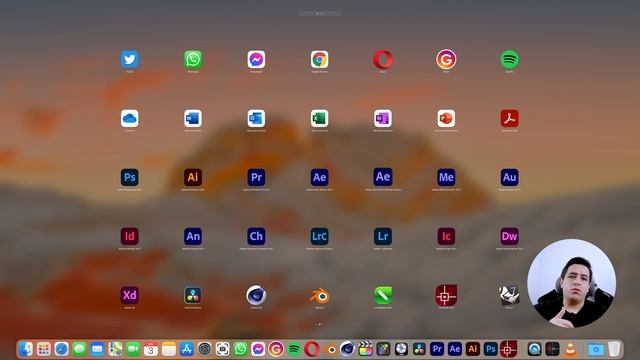Screen dimensions: 640x360
Task: Open Lightroom Classic (LrC)
Action: coord(319,236)
